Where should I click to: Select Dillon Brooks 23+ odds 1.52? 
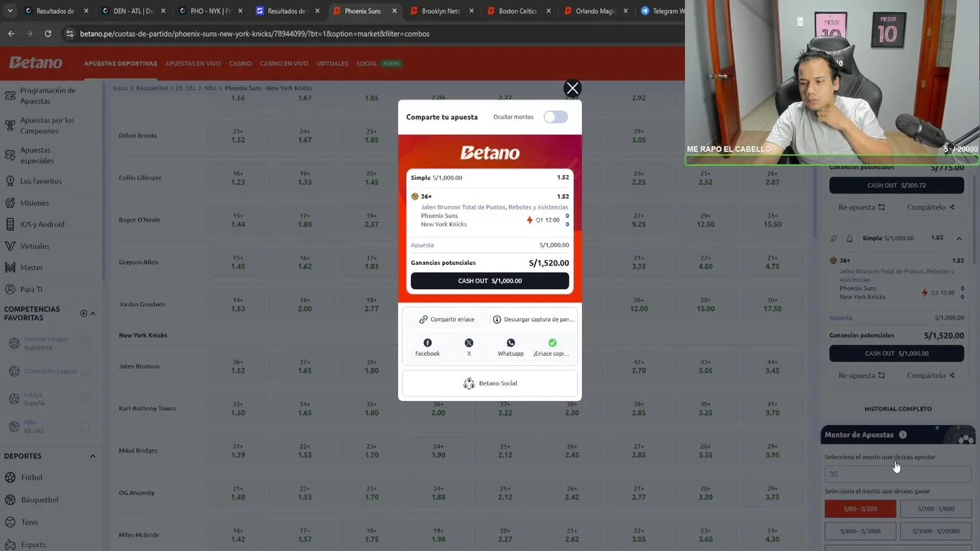(x=238, y=135)
